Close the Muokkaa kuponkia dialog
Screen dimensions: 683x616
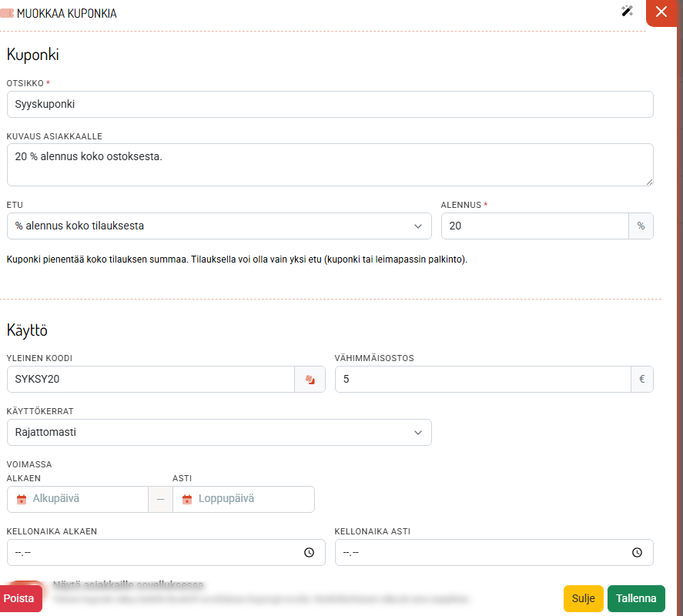(x=661, y=12)
